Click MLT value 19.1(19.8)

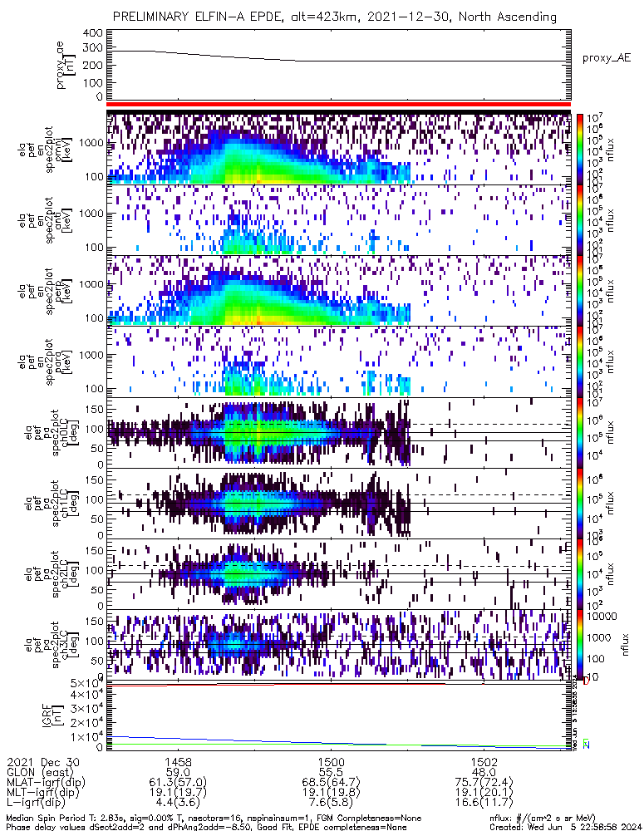pos(331,793)
